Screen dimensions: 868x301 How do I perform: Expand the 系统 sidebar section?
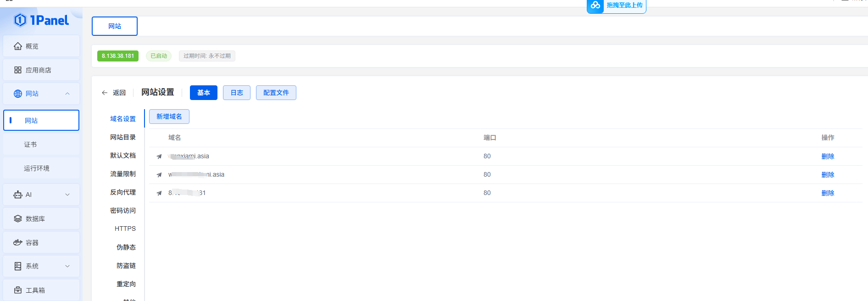(67, 266)
